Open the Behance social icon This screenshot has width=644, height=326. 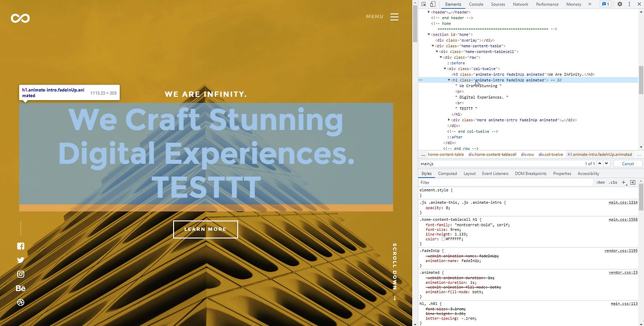coord(21,288)
